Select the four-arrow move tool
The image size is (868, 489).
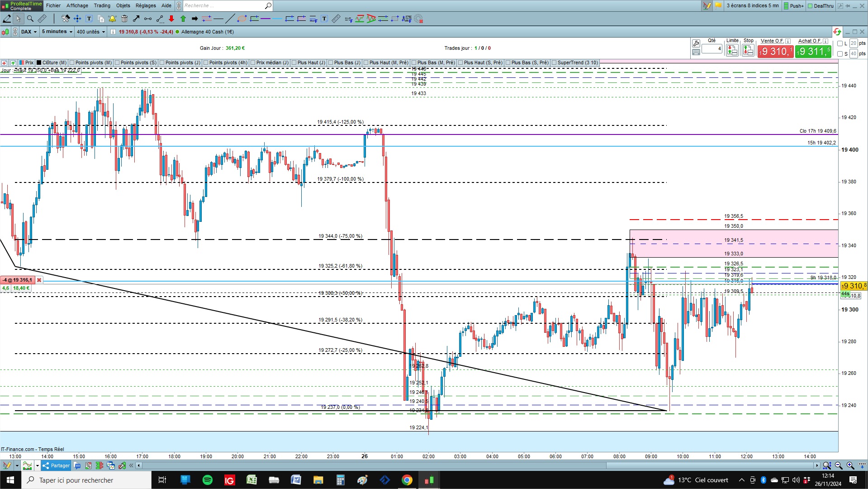(x=77, y=19)
